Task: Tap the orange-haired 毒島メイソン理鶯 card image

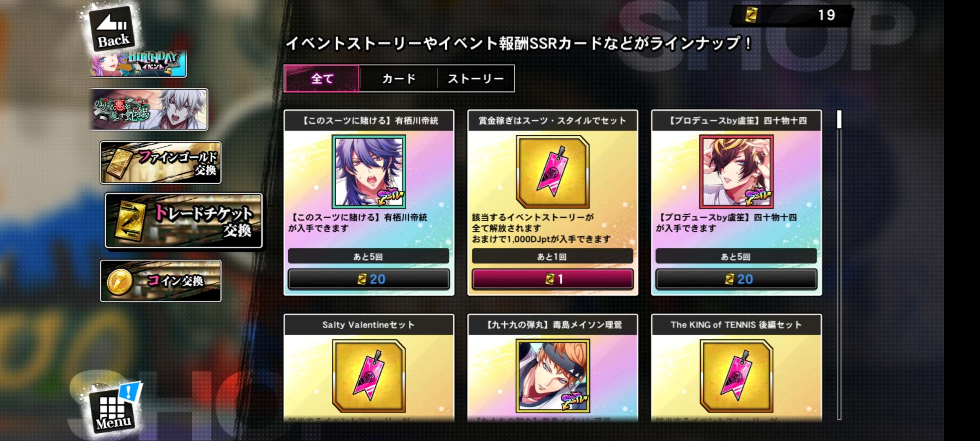Action: point(552,376)
